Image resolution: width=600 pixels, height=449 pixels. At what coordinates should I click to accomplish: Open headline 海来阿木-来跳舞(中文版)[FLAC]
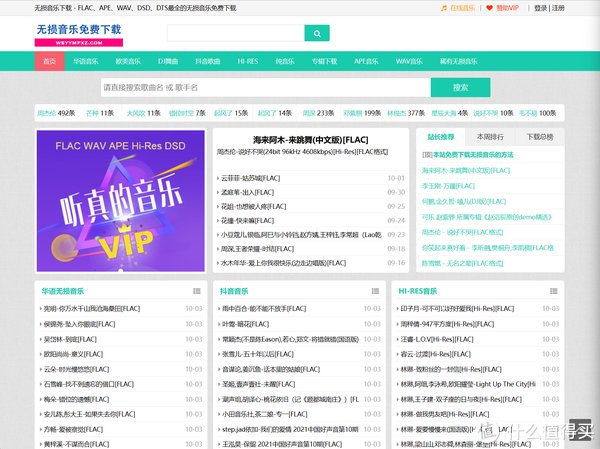tap(310, 140)
